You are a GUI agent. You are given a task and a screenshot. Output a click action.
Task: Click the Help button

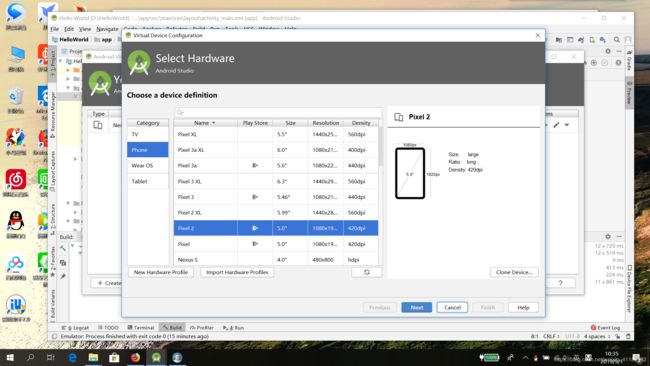click(523, 308)
